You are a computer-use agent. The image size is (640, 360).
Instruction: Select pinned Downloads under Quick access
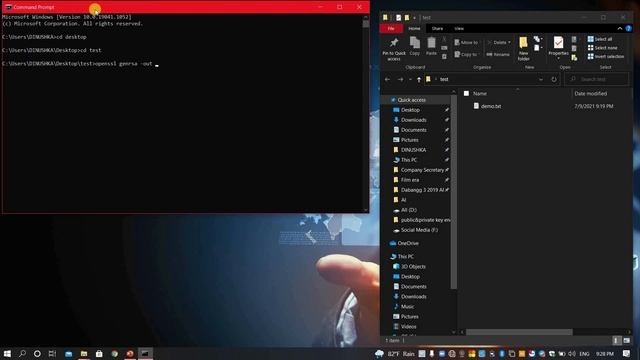[413, 120]
